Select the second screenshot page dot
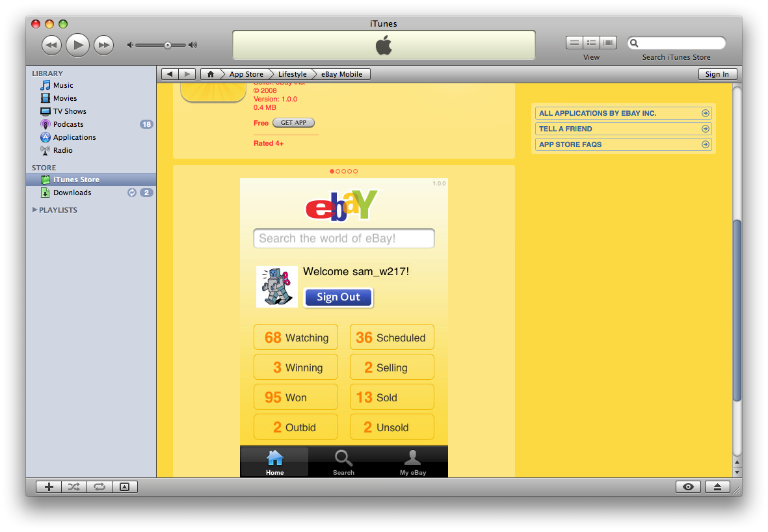Image resolution: width=768 pixels, height=532 pixels. tap(338, 172)
